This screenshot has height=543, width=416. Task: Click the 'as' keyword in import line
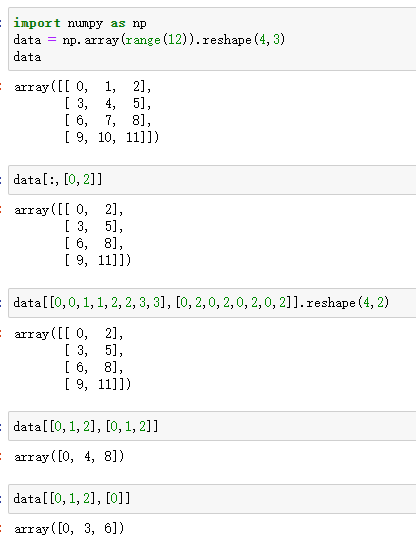point(118,24)
